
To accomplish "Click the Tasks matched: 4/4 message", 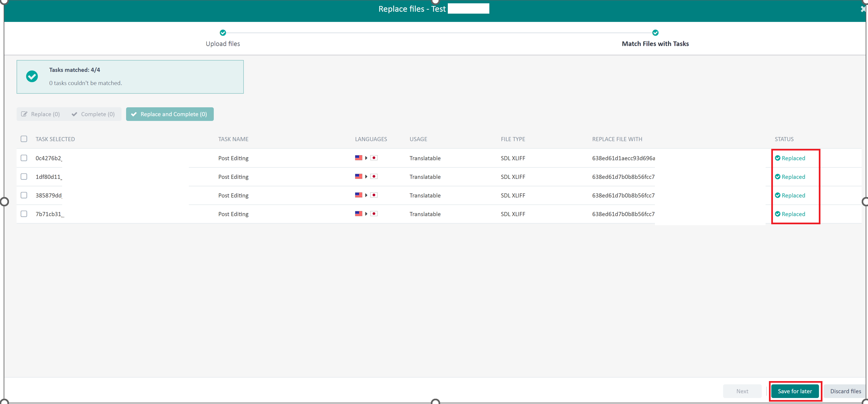I will pos(74,70).
